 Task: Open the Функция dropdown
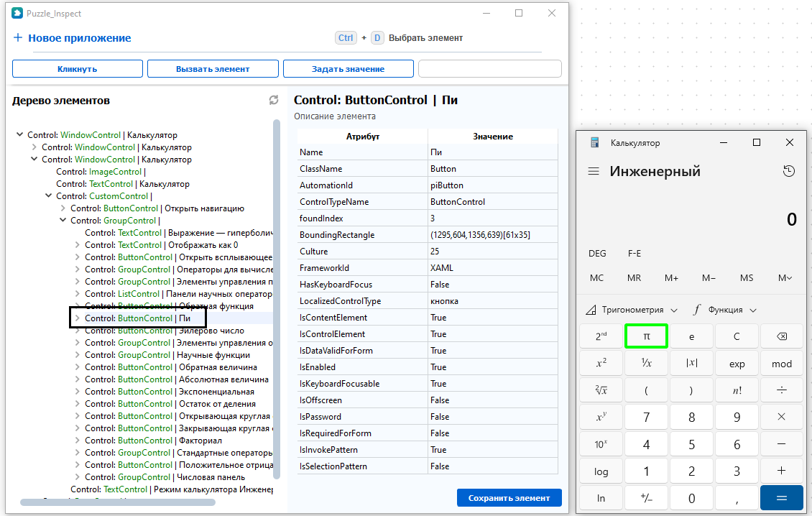pyautogui.click(x=725, y=310)
